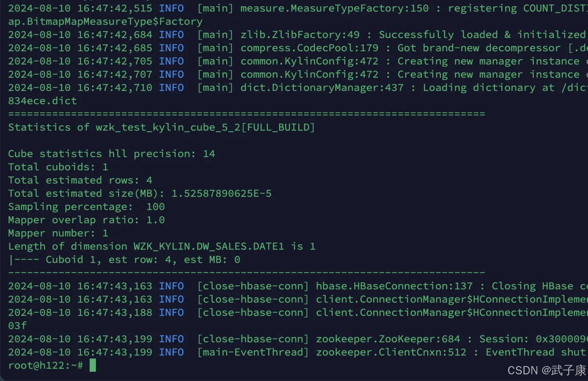Click the CSDN @武子康 watermark

pos(546,370)
